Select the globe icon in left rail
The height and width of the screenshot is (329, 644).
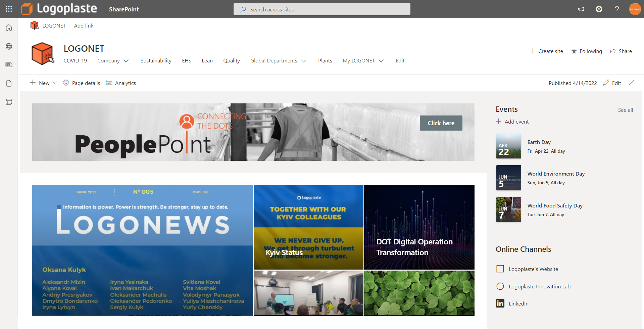pos(8,46)
